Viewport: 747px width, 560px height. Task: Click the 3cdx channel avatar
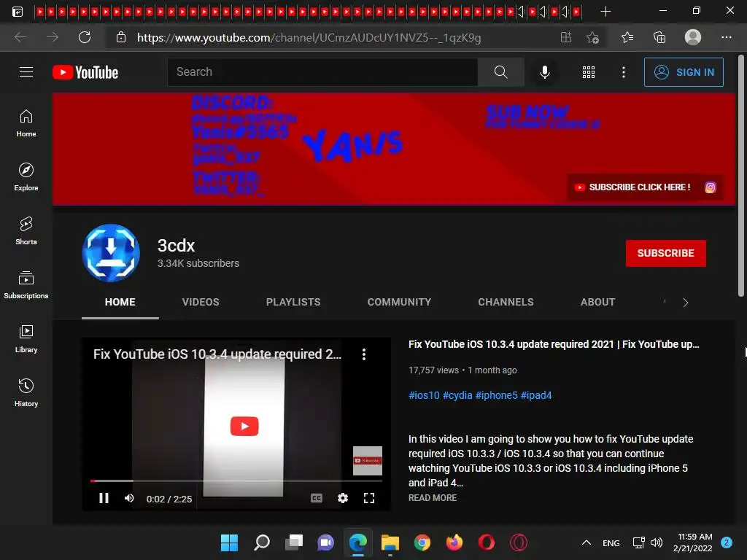tap(111, 253)
